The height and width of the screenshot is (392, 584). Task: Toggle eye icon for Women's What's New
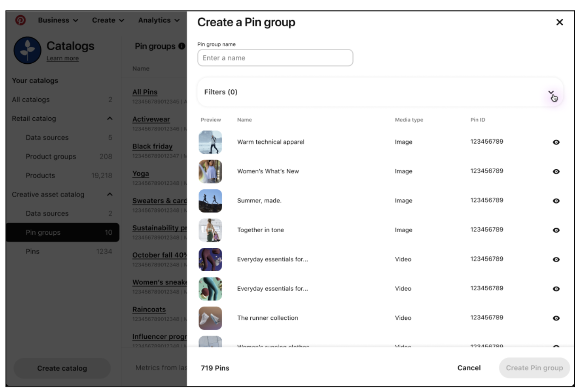pyautogui.click(x=556, y=171)
